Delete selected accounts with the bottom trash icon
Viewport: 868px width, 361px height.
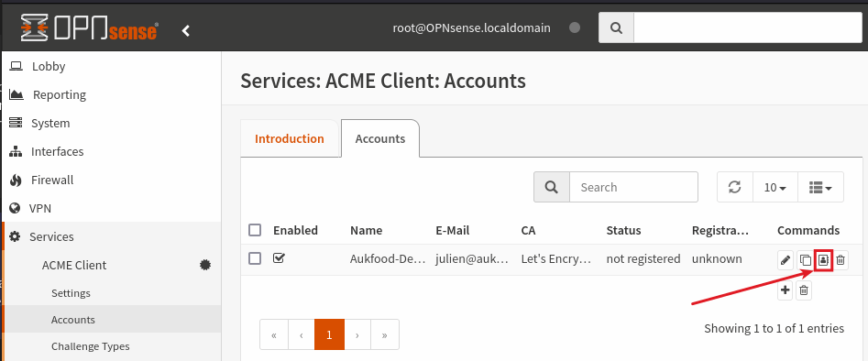pyautogui.click(x=804, y=290)
